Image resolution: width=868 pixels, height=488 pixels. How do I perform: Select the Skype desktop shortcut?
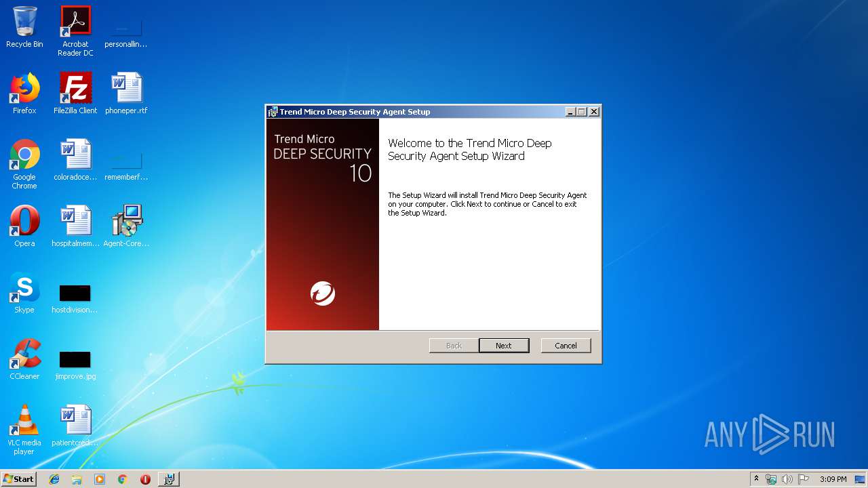24,293
